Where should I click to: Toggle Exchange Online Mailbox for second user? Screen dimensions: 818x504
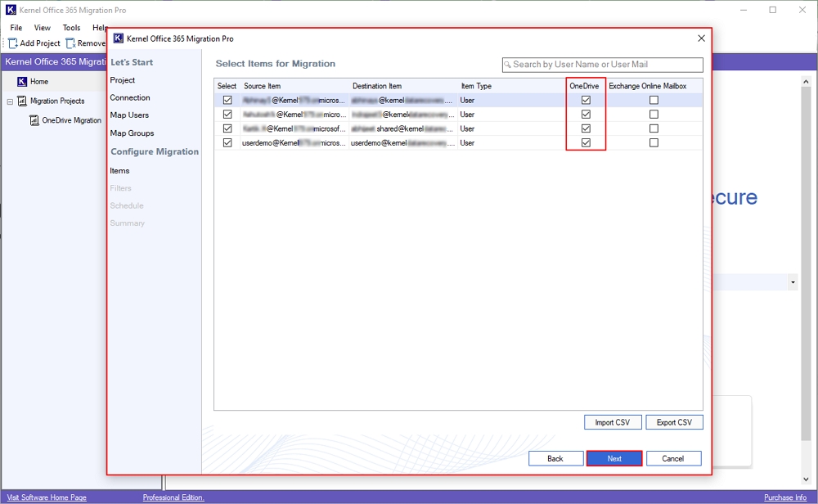pyautogui.click(x=654, y=115)
